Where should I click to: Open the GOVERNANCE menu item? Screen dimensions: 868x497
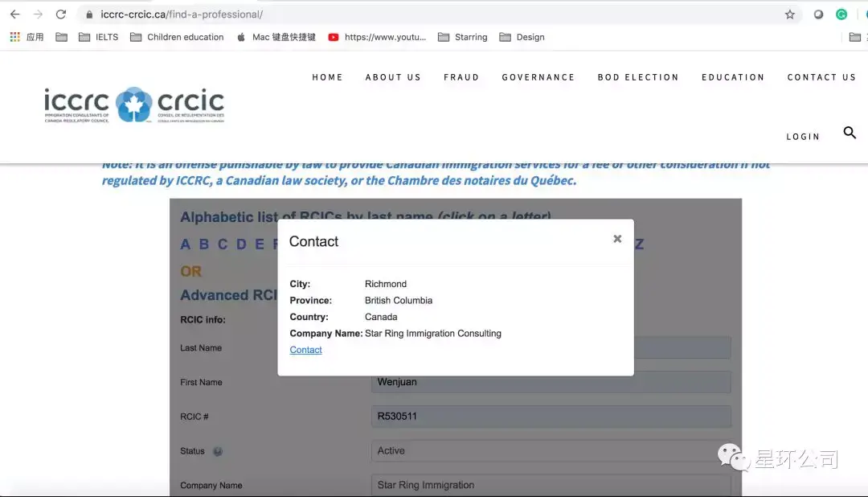(x=538, y=77)
